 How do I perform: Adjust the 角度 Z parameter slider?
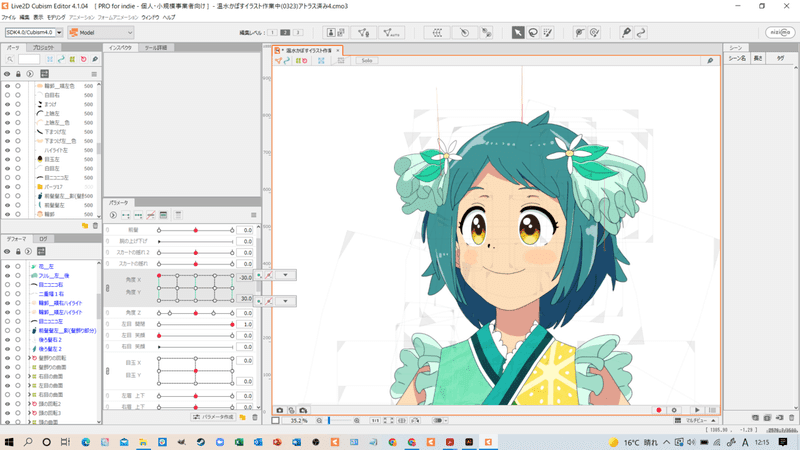coord(195,313)
